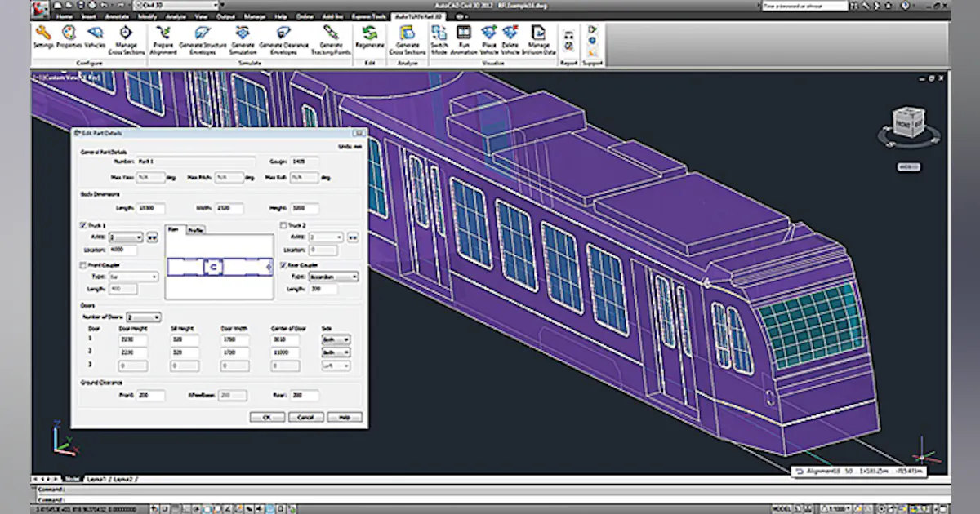This screenshot has width=980, height=514.
Task: Click Cancel in Edit Part Details
Action: coord(305,417)
